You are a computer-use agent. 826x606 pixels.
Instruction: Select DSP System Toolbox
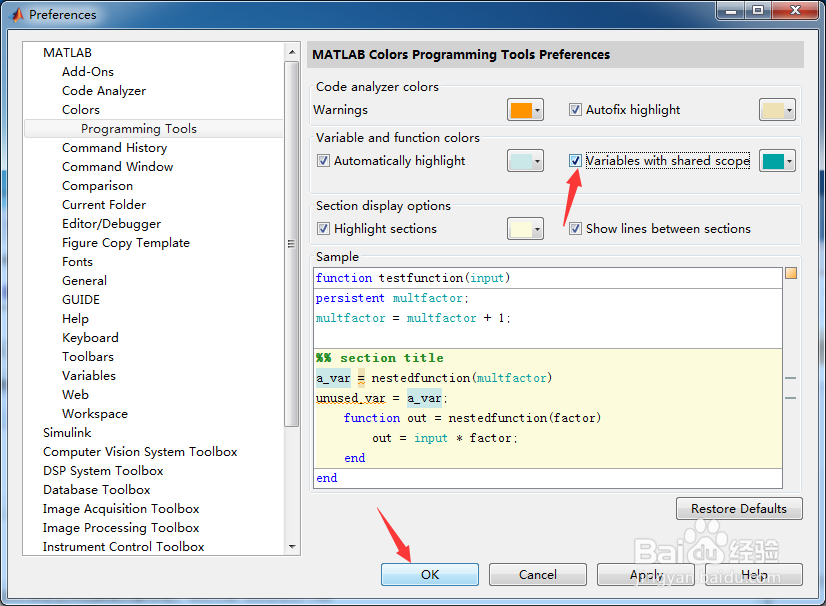click(x=103, y=471)
